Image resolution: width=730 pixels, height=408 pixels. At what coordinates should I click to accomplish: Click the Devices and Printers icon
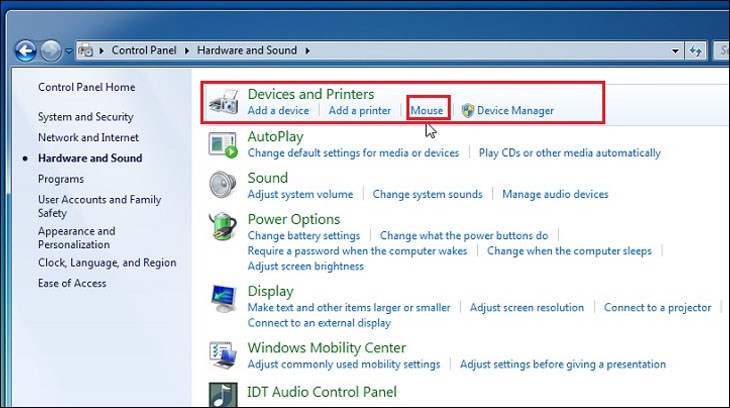click(223, 102)
